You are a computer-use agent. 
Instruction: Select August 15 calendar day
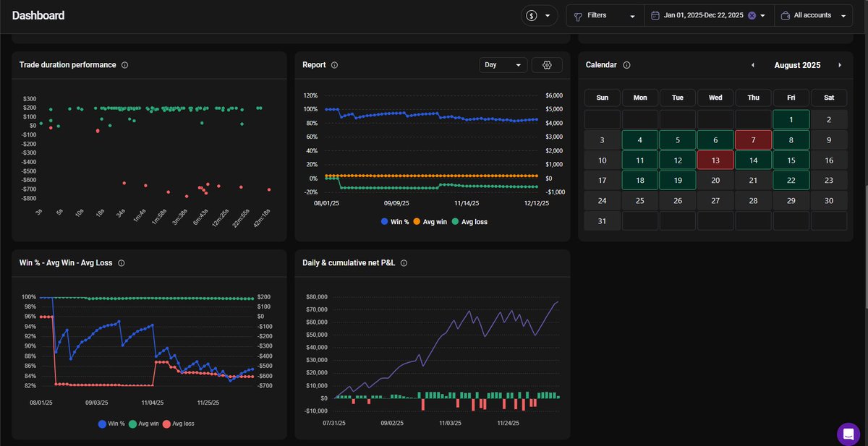tap(791, 160)
